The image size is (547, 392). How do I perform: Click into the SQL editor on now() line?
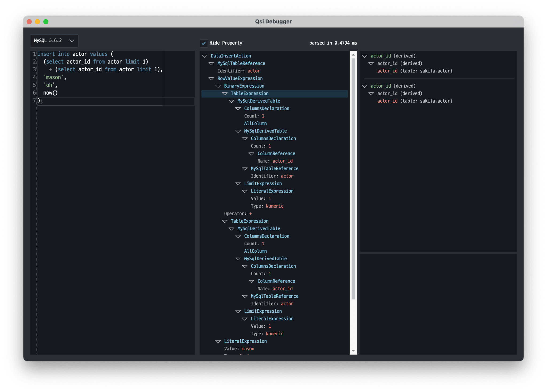(x=50, y=93)
